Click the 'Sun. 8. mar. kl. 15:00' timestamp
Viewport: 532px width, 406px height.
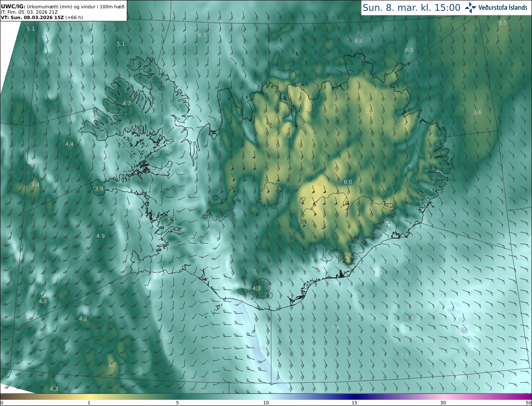411,7
